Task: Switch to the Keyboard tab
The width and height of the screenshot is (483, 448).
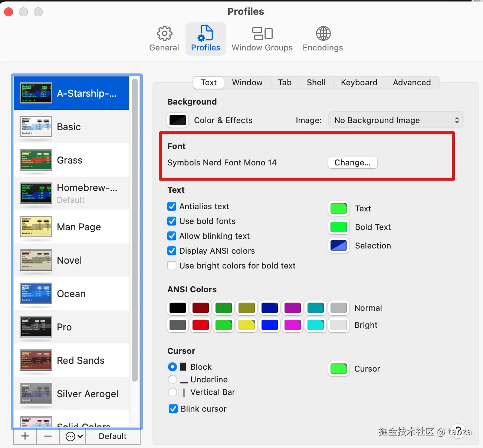Action: coord(359,82)
